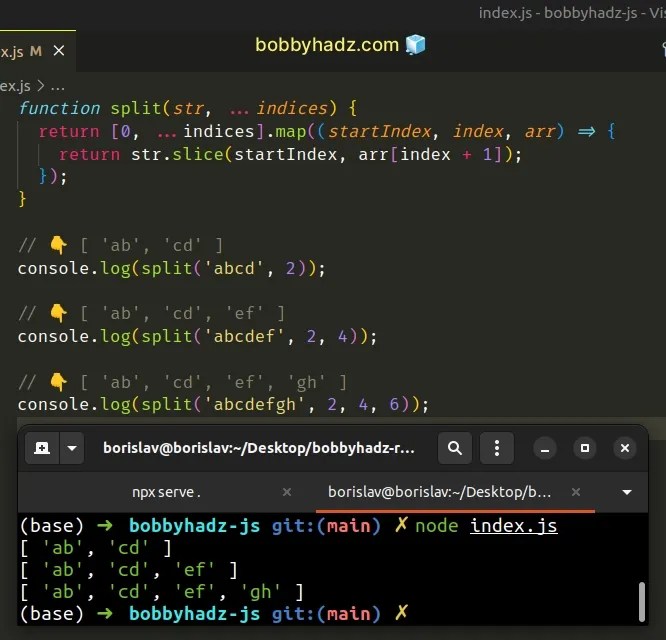666x640 pixels.
Task: Close the borislav@borislav terminal tab
Action: pos(576,492)
